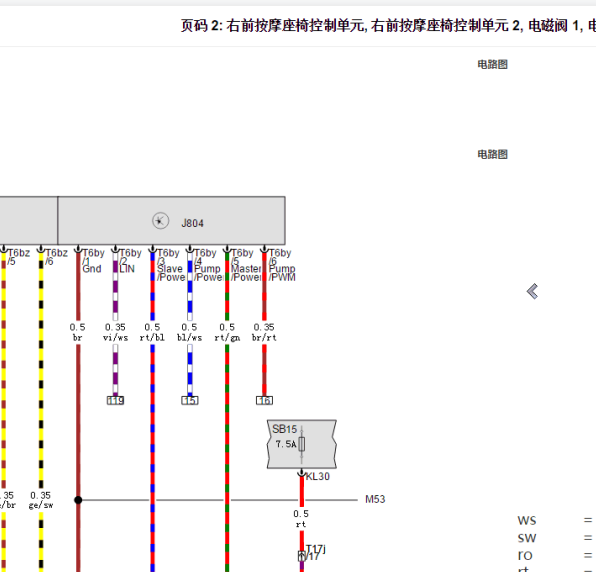This screenshot has height=572, width=596.
Task: Click the ground junction dot on the br wire
Action: tap(78, 500)
